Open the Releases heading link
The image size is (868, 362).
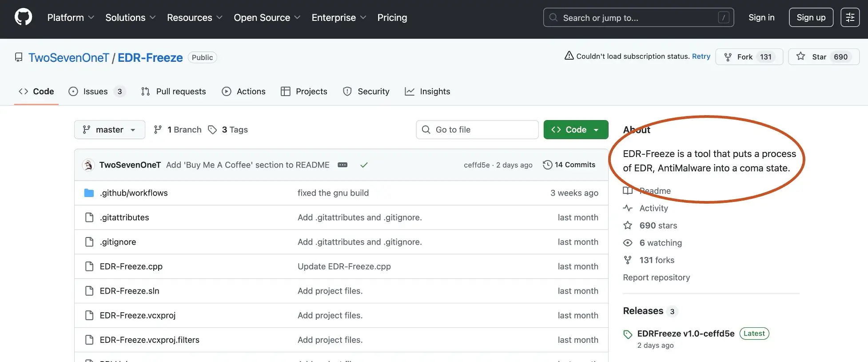pos(650,311)
